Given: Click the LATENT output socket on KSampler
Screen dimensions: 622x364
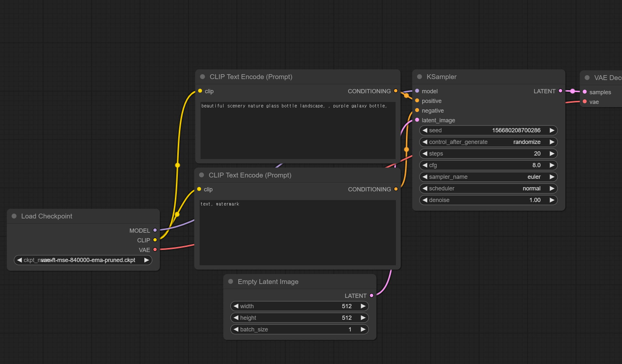Looking at the screenshot, I should pos(560,91).
